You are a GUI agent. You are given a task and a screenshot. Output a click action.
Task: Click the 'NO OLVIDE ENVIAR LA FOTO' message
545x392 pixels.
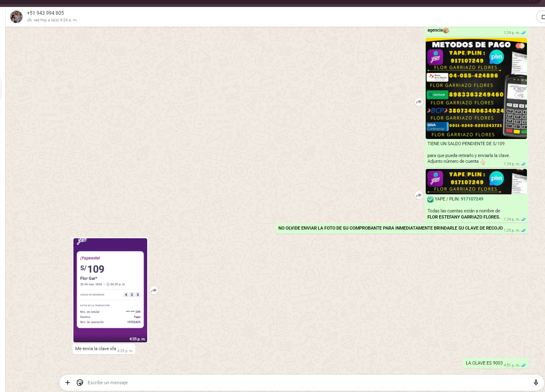390,228
